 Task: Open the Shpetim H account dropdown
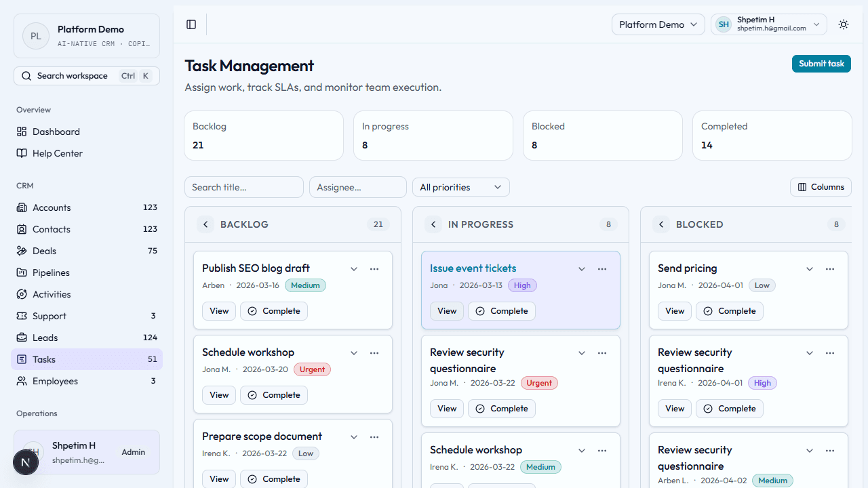pos(768,24)
